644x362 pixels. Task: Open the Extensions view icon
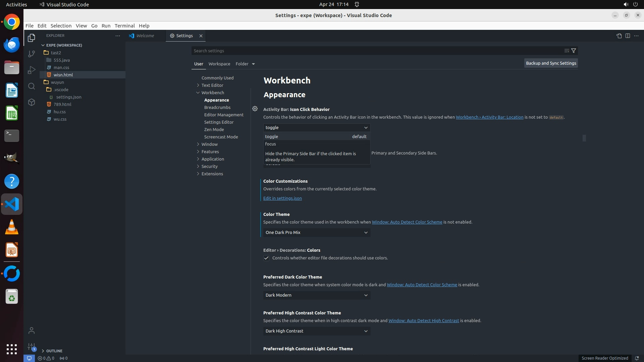[32, 102]
